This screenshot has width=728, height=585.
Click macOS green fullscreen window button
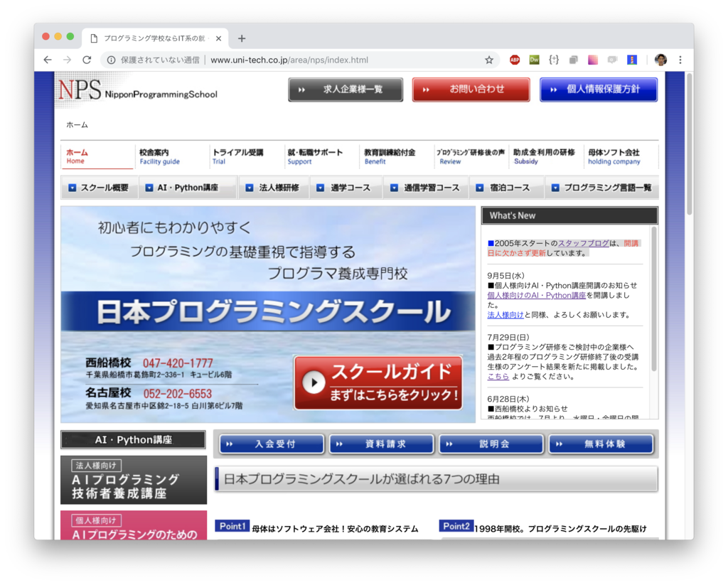tap(70, 36)
